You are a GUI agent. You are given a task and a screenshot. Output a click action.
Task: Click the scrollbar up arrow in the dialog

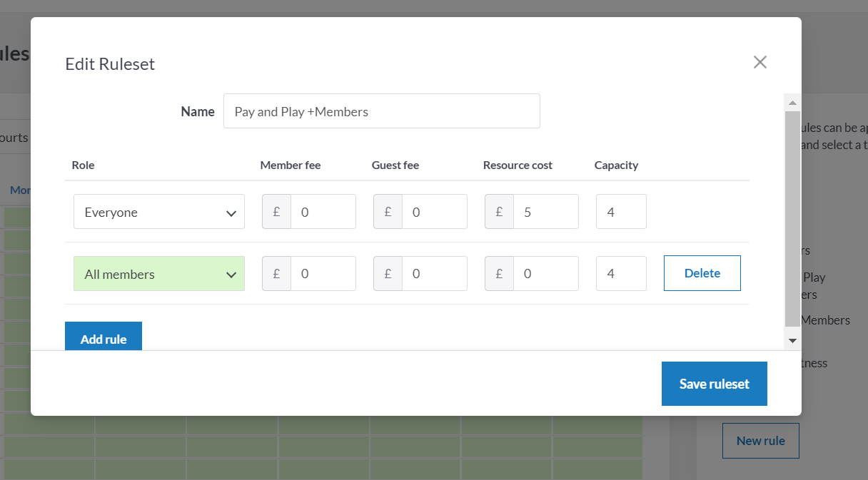point(792,103)
